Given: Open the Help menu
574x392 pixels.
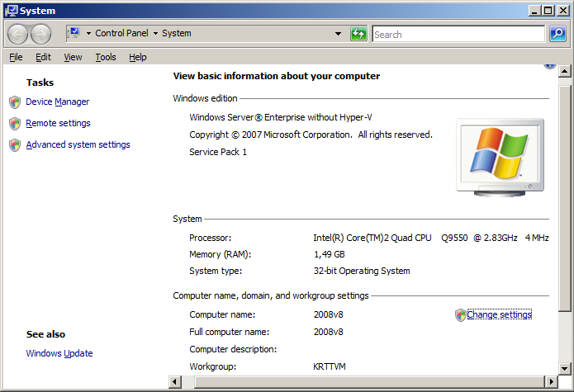Looking at the screenshot, I should [138, 57].
